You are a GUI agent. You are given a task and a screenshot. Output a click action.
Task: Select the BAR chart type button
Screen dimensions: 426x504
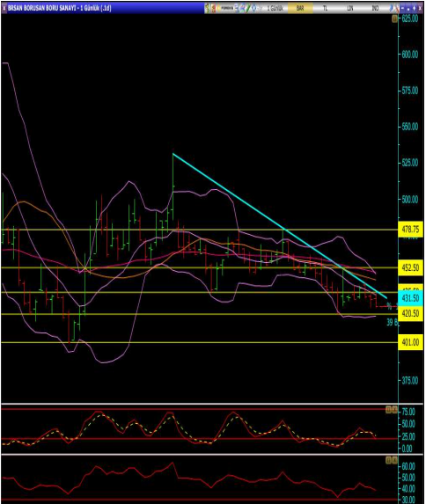point(300,8)
